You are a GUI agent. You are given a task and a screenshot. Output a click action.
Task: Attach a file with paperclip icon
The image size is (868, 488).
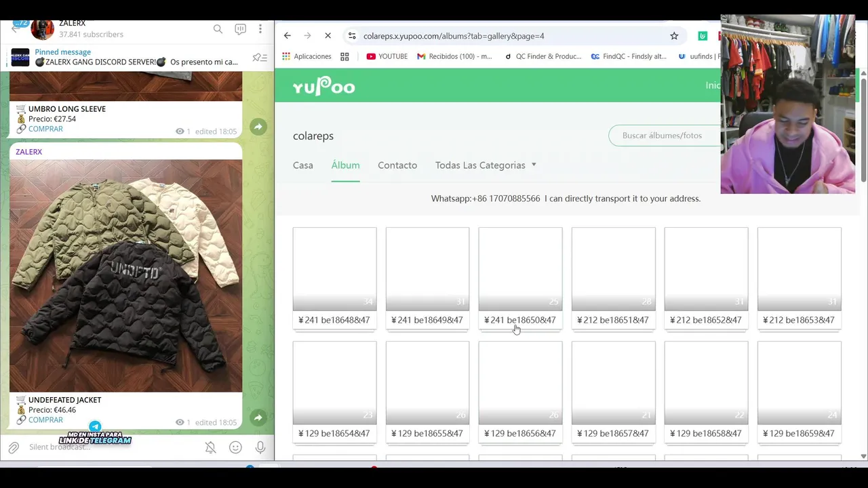[14, 447]
